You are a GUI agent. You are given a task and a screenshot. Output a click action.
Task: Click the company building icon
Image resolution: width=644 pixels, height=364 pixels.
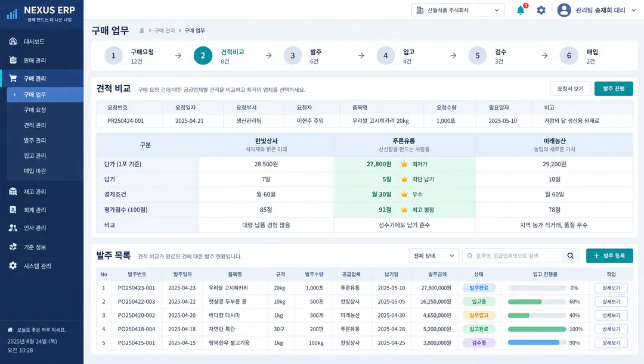pyautogui.click(x=420, y=10)
